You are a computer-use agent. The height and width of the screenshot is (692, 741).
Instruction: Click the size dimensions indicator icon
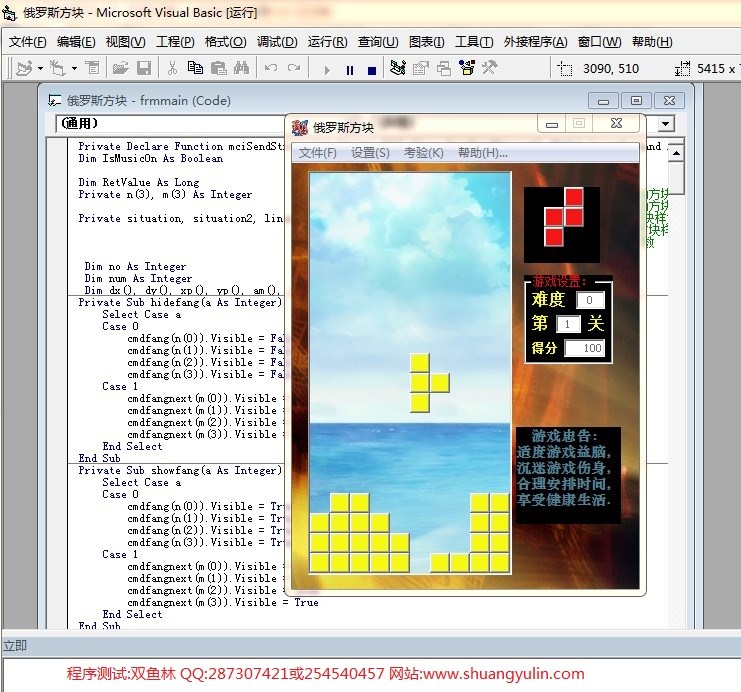click(x=682, y=69)
